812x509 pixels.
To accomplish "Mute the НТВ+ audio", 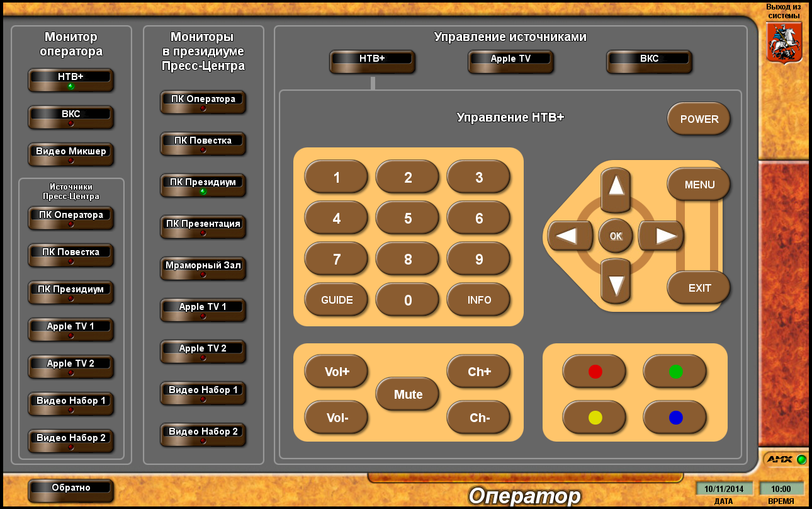I will [407, 394].
